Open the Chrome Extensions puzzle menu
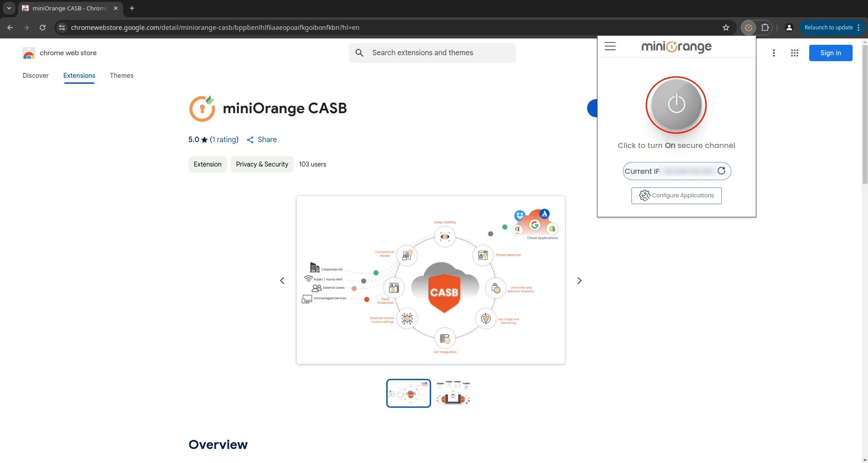This screenshot has width=868, height=463. pyautogui.click(x=765, y=28)
